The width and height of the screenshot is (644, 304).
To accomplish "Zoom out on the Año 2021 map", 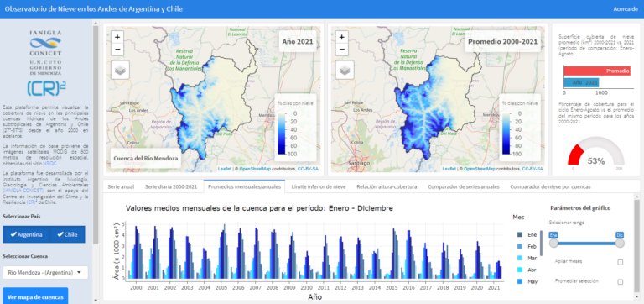I will point(117,50).
